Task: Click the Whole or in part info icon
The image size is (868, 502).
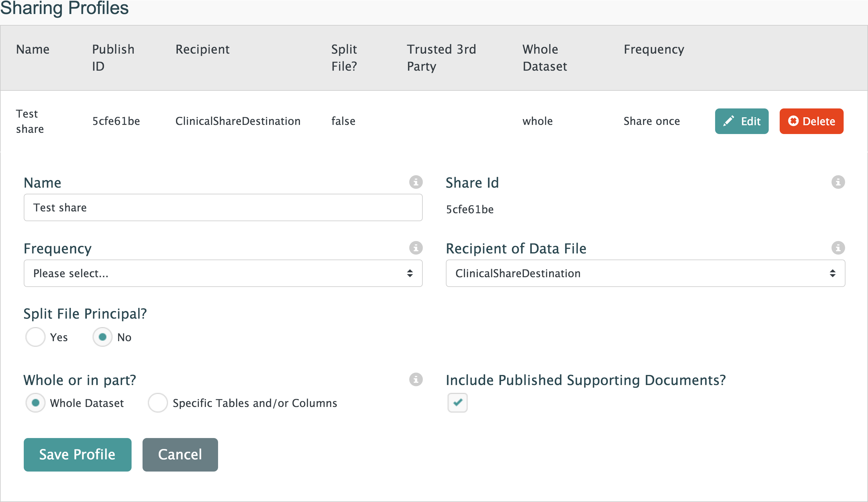Action: (x=416, y=379)
